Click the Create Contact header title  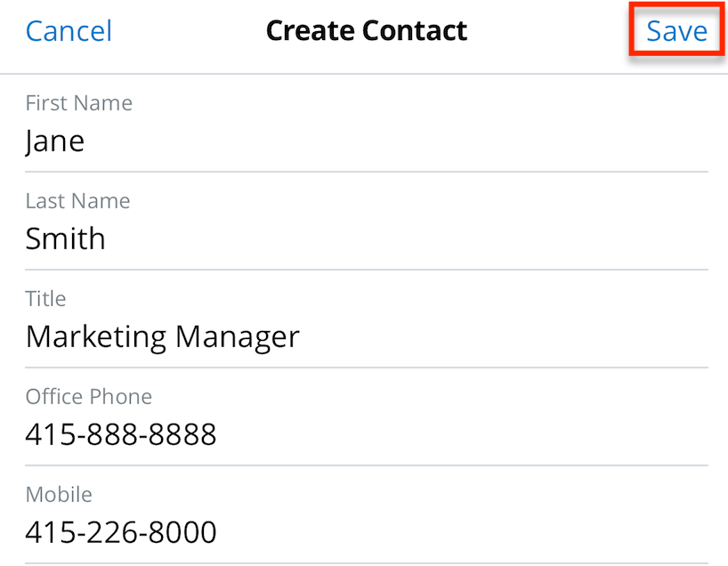click(366, 30)
